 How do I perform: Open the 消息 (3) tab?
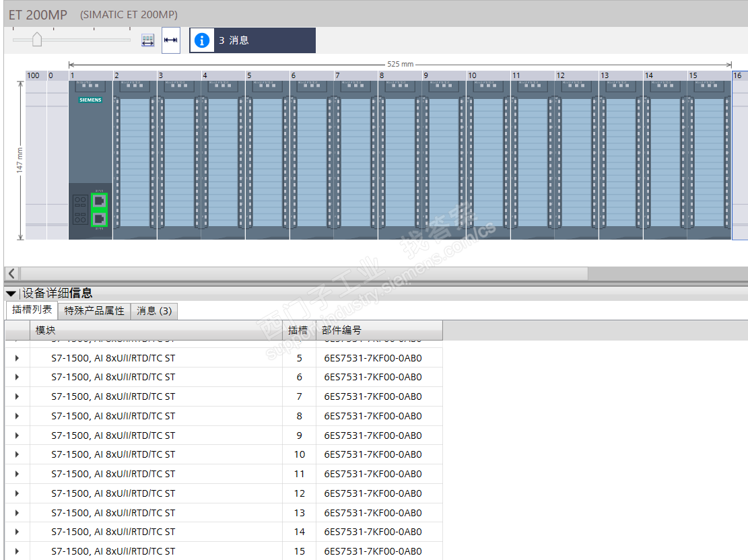point(154,311)
